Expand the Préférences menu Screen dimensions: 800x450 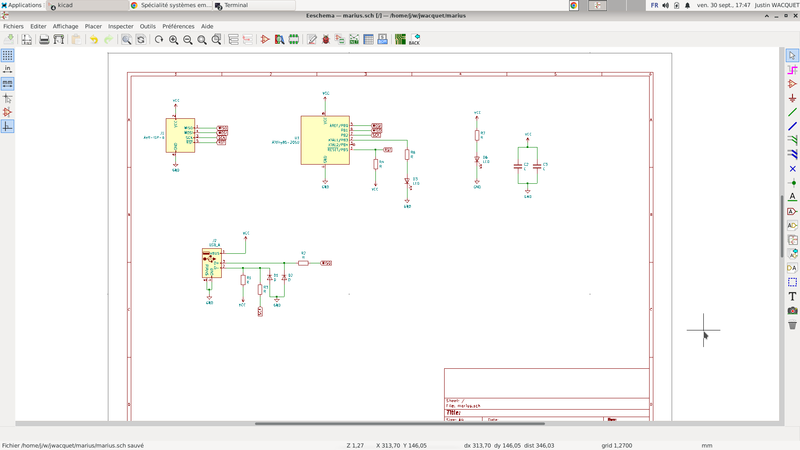pyautogui.click(x=178, y=26)
